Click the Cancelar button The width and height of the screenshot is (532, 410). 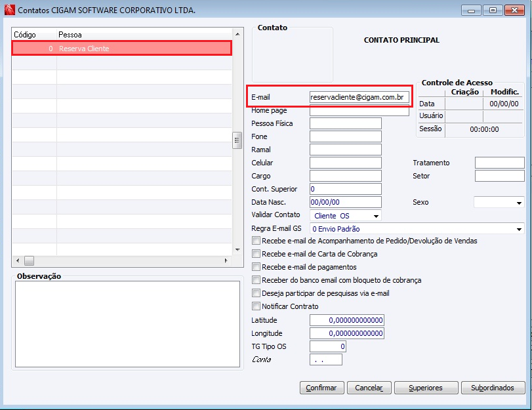point(369,388)
